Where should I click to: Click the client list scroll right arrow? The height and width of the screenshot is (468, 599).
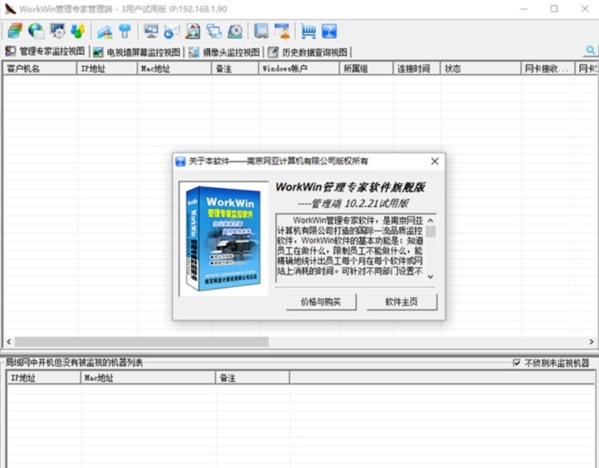(x=591, y=342)
